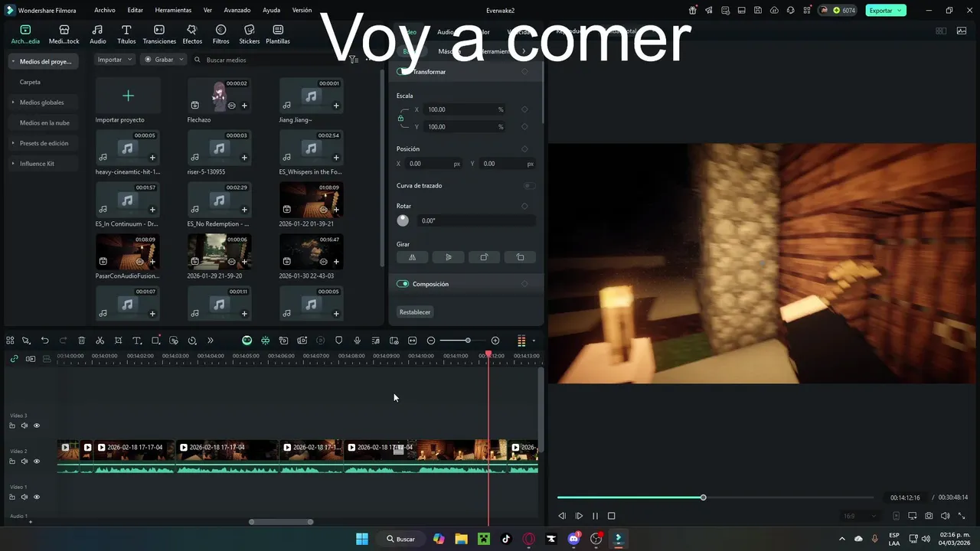Open the Editar menu
Image resolution: width=980 pixels, height=551 pixels.
tap(136, 11)
